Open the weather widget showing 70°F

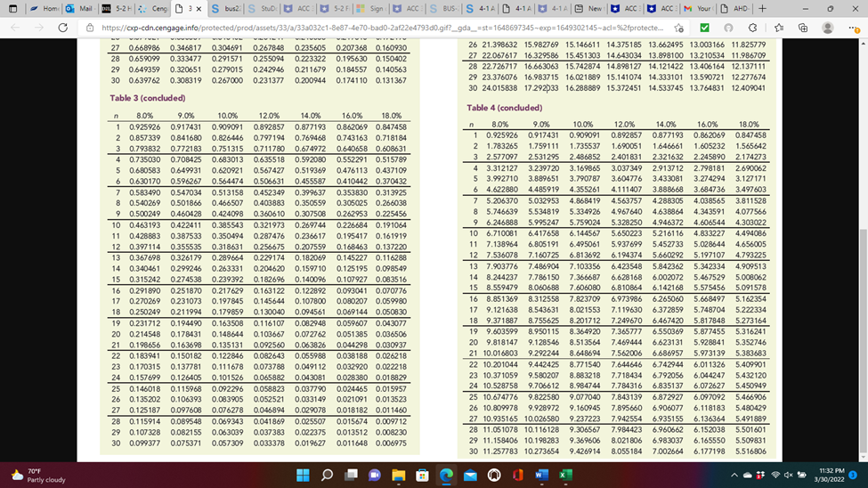[39, 476]
